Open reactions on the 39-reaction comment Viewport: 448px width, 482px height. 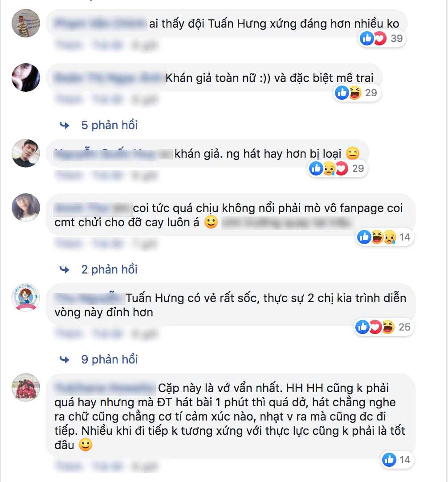coord(382,38)
